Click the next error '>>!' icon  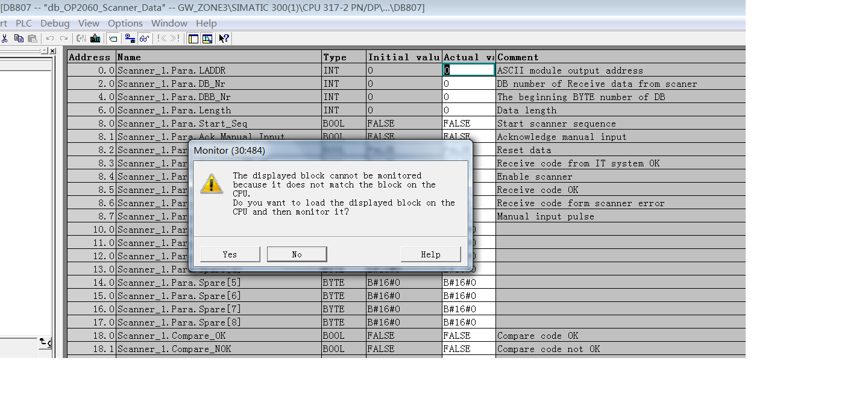[x=175, y=39]
